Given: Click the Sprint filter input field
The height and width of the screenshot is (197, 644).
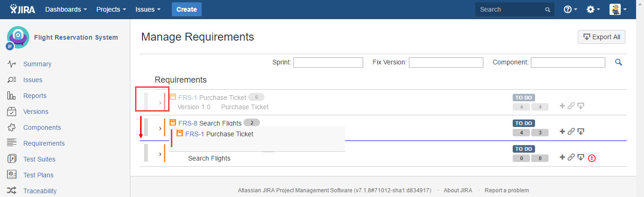Looking at the screenshot, I should click(x=328, y=63).
